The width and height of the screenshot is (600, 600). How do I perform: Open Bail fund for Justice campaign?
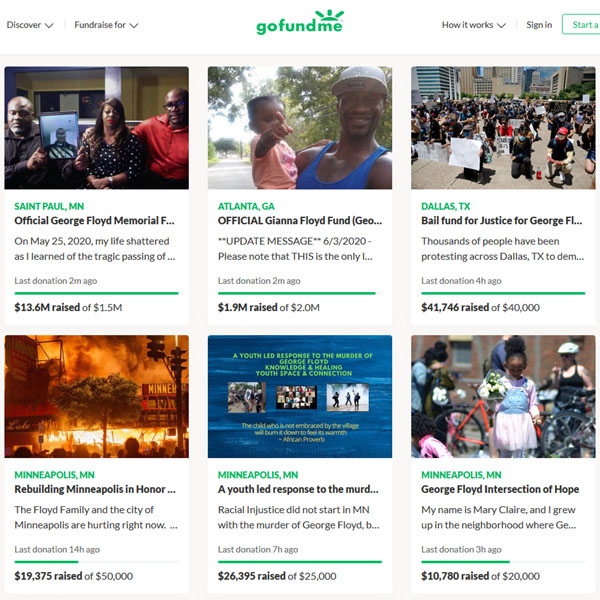(502, 221)
